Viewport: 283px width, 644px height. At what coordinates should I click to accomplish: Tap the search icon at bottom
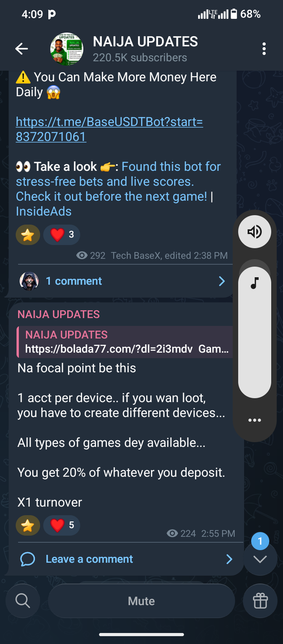(x=23, y=601)
